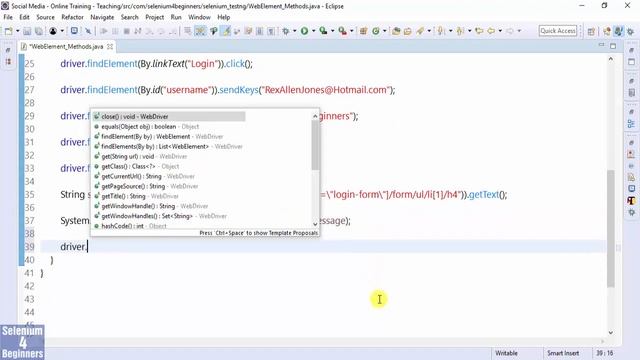
Task: Open the New Java Class dropdown arrow
Action: pyautogui.click(x=384, y=31)
